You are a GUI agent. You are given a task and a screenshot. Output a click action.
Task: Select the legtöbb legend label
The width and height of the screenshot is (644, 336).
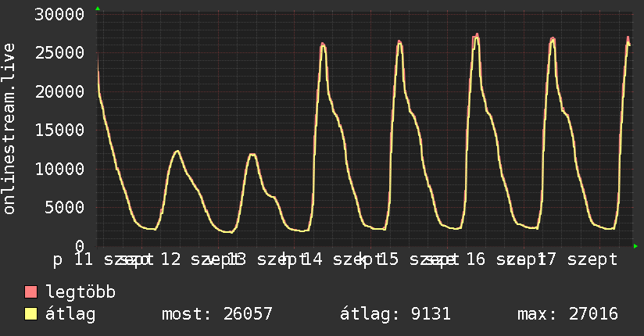point(80,292)
